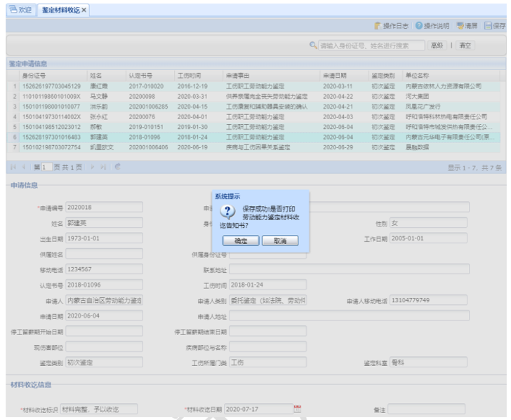Click the 出生日期 field
This screenshot has width=511, height=420.
click(105, 238)
